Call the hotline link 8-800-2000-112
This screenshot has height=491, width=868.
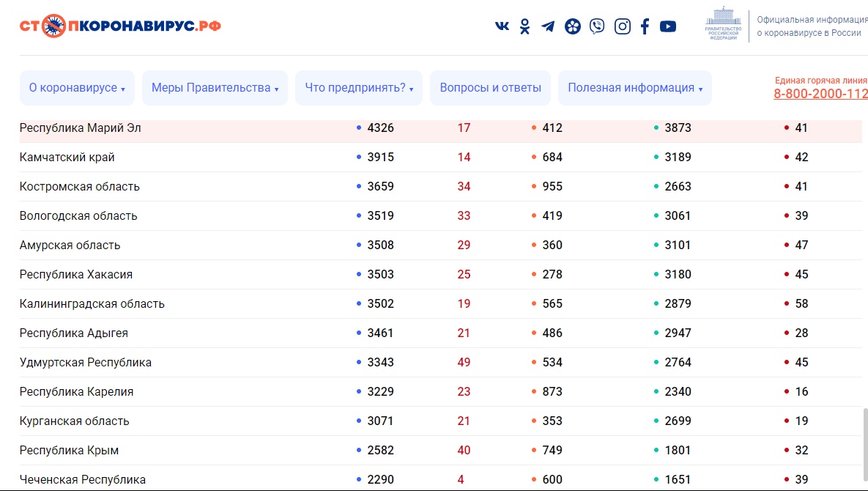click(820, 94)
